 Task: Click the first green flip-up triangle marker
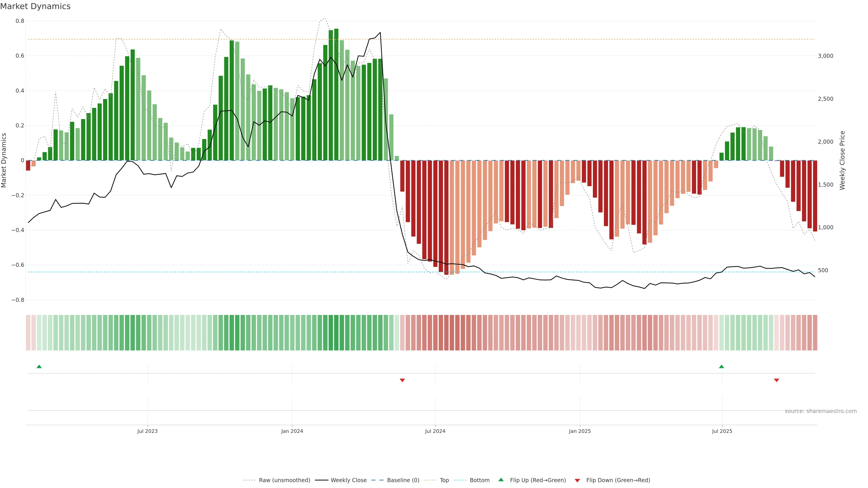coord(39,366)
